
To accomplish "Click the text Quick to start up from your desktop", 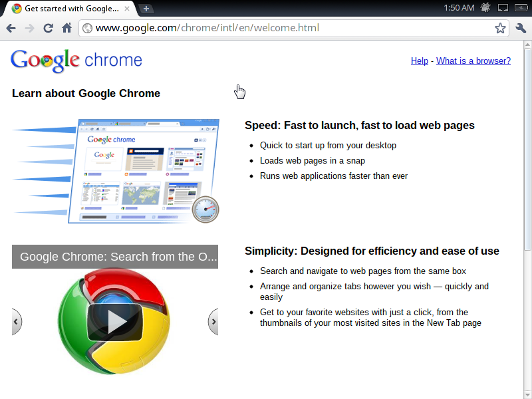I will [328, 146].
